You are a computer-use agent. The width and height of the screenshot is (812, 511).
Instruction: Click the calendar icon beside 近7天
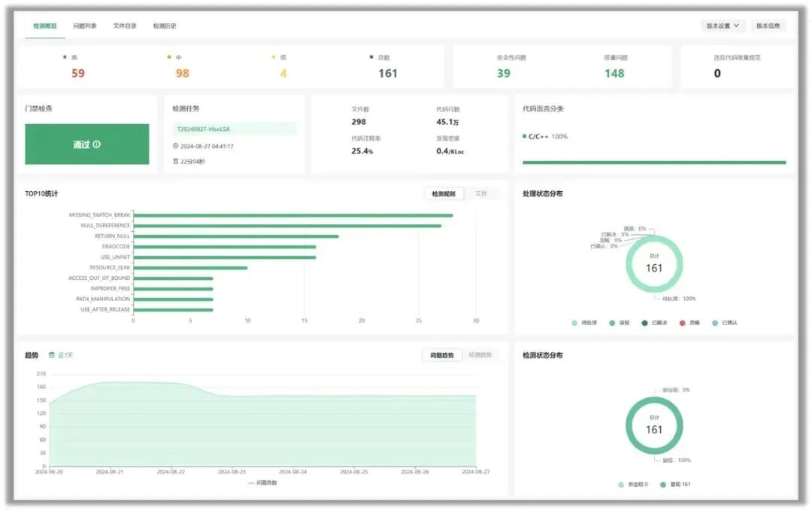pyautogui.click(x=51, y=355)
